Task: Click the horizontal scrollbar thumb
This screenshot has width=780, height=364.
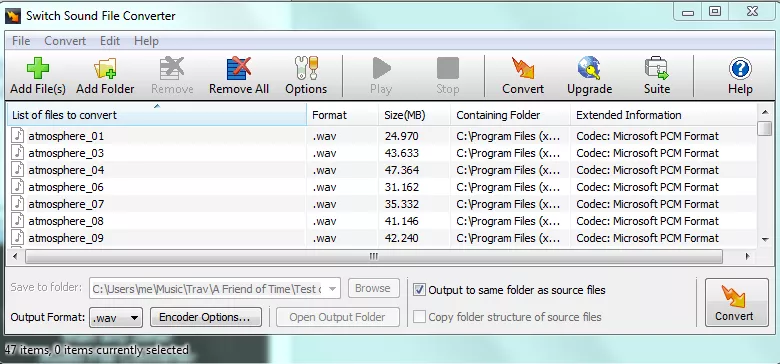Action: pyautogui.click(x=374, y=257)
